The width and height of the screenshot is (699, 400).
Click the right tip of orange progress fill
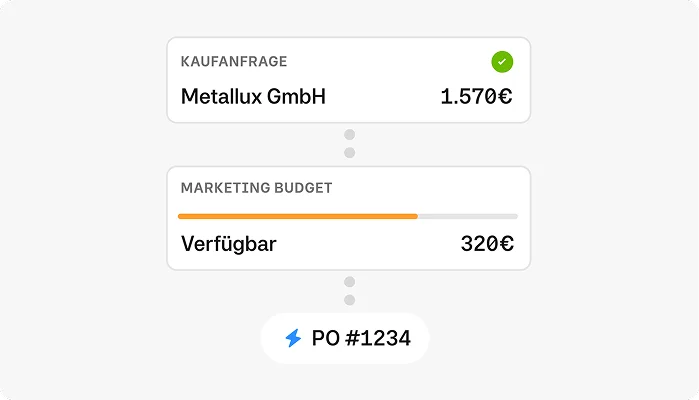click(415, 216)
